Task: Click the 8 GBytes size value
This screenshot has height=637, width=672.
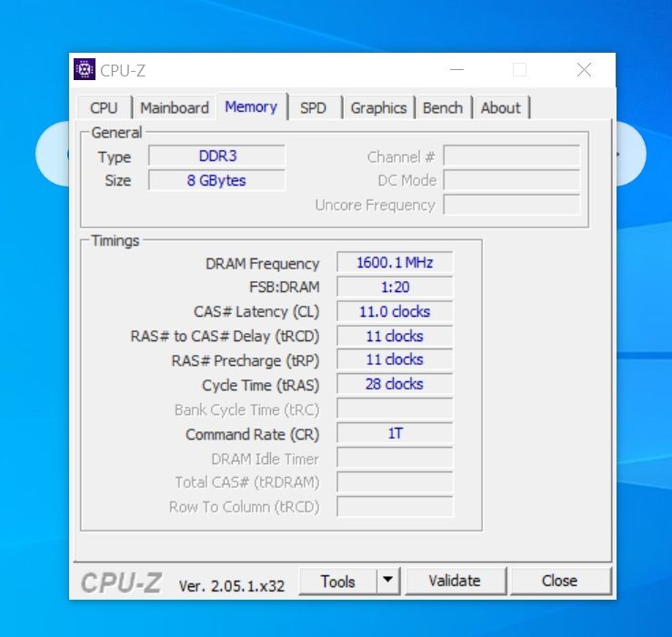Action: click(216, 180)
